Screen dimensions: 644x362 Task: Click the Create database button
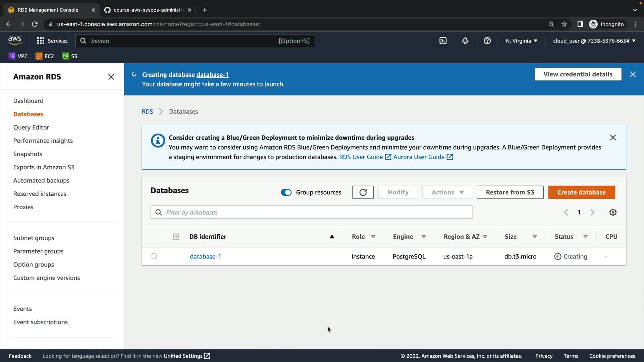[581, 192]
